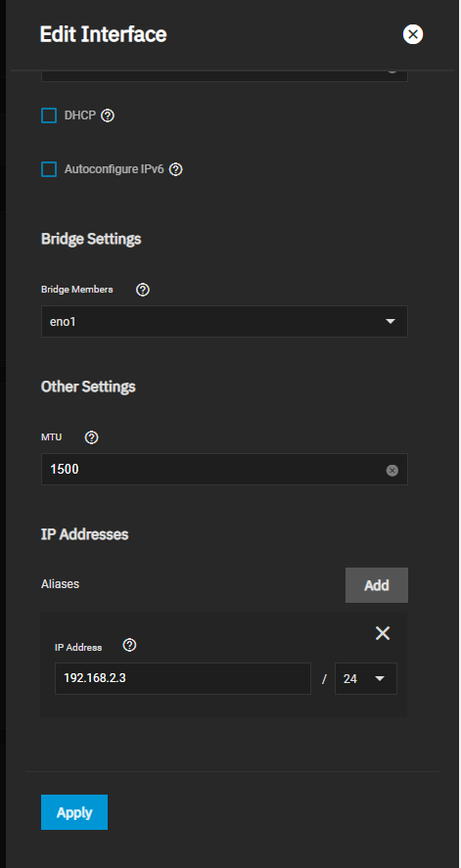The image size is (461, 868).
Task: Open help tooltip for DHCP
Action: tap(108, 115)
